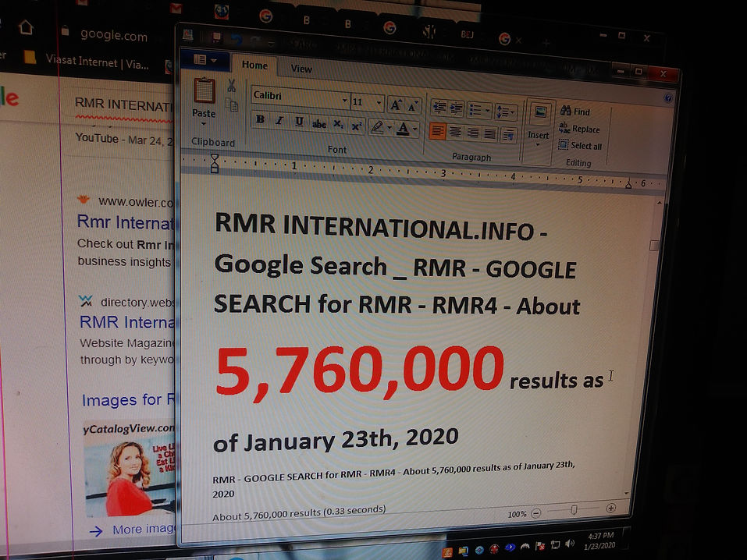Click Select all in Editing group
Image resolution: width=747 pixels, height=560 pixels.
pyautogui.click(x=580, y=145)
